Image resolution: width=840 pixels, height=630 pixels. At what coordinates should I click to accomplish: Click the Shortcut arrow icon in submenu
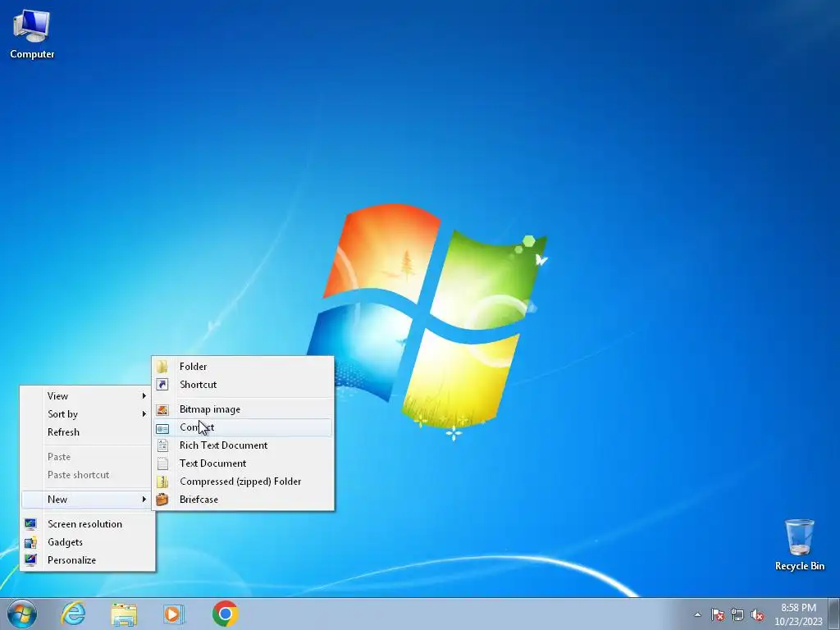click(x=162, y=385)
